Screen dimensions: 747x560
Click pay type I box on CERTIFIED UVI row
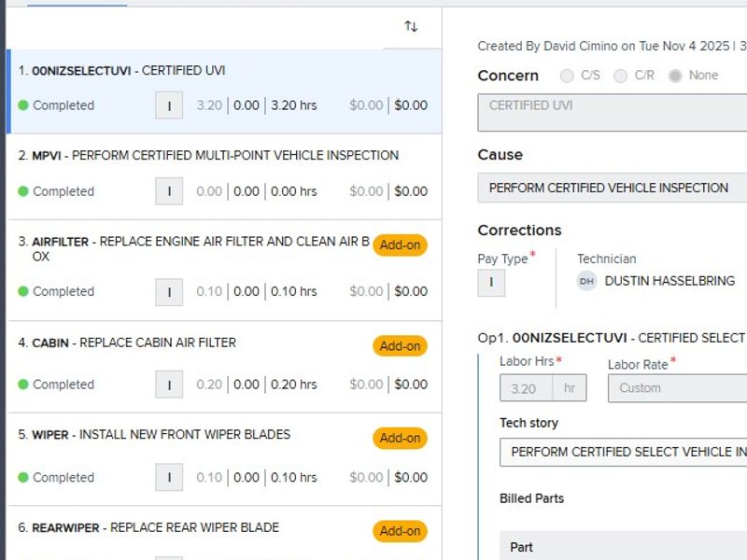pos(169,105)
